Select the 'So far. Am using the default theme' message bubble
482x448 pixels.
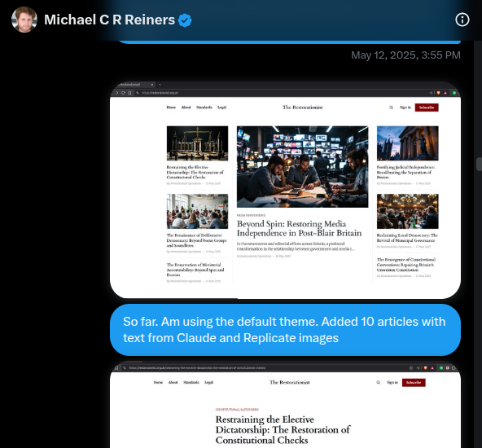(285, 330)
